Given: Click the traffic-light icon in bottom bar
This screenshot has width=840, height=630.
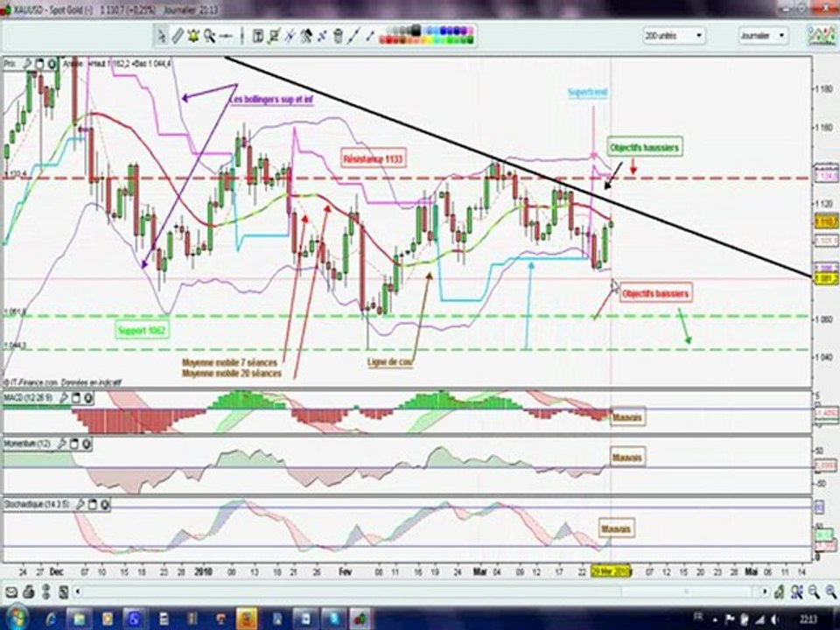Looking at the screenshot, I should 46,592.
